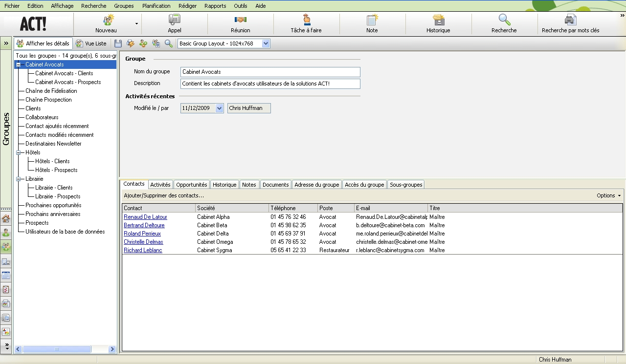626x364 pixels.
Task: Open the Options dropdown in the contacts tab
Action: pos(608,195)
